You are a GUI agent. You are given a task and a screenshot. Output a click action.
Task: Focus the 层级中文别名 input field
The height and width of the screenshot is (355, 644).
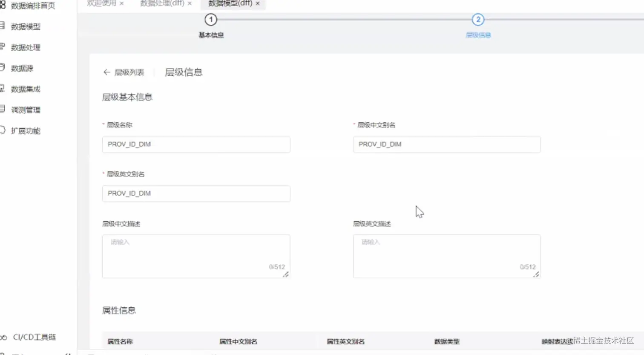447,144
